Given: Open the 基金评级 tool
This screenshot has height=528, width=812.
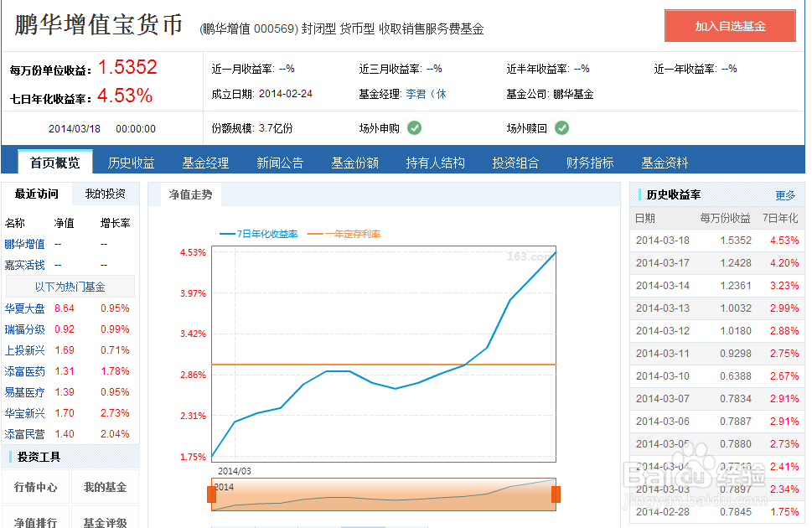Looking at the screenshot, I should pyautogui.click(x=104, y=520).
